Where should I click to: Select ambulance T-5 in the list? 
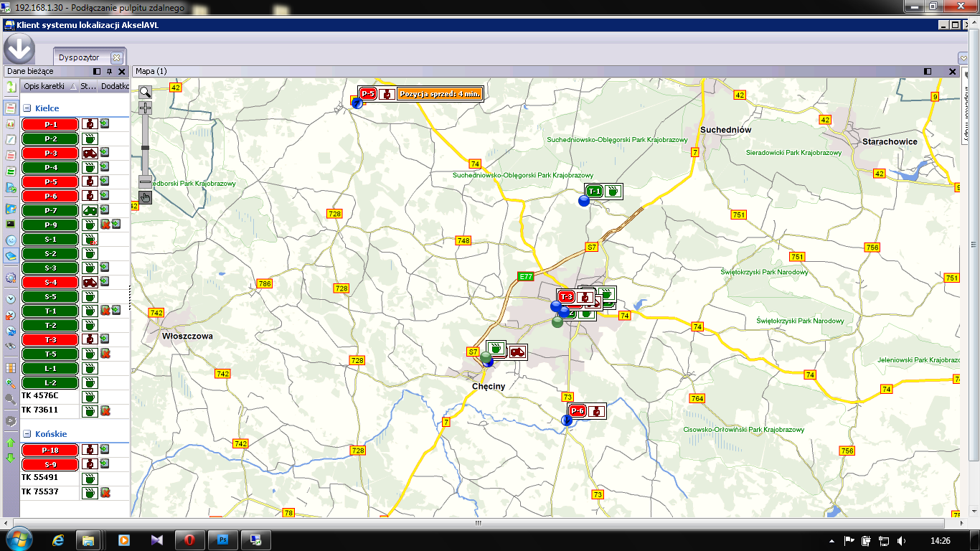click(x=50, y=354)
